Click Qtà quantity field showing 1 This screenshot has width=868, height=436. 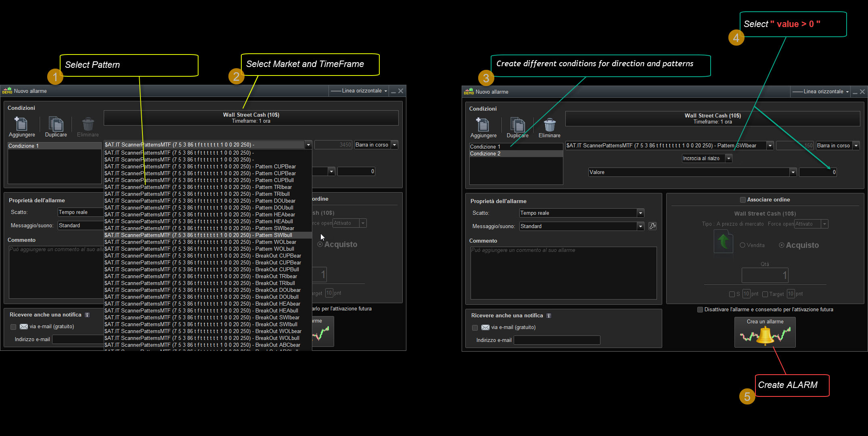coord(765,276)
